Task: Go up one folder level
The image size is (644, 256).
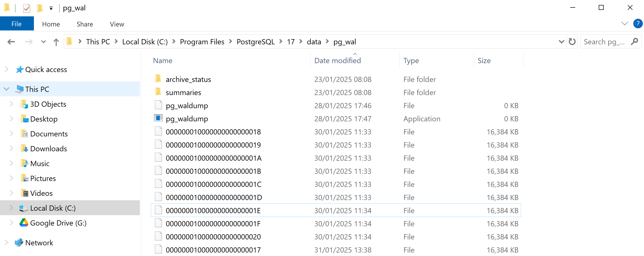Action: click(x=56, y=42)
